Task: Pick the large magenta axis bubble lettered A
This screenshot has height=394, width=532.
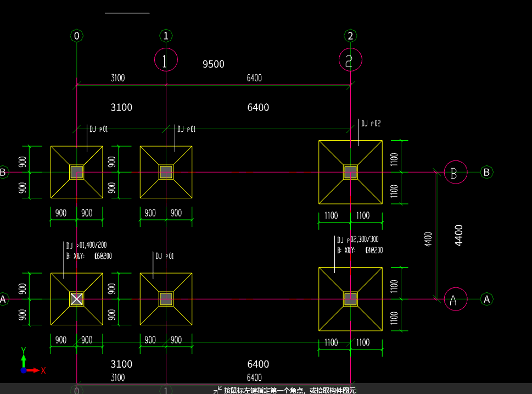Action: 456,299
